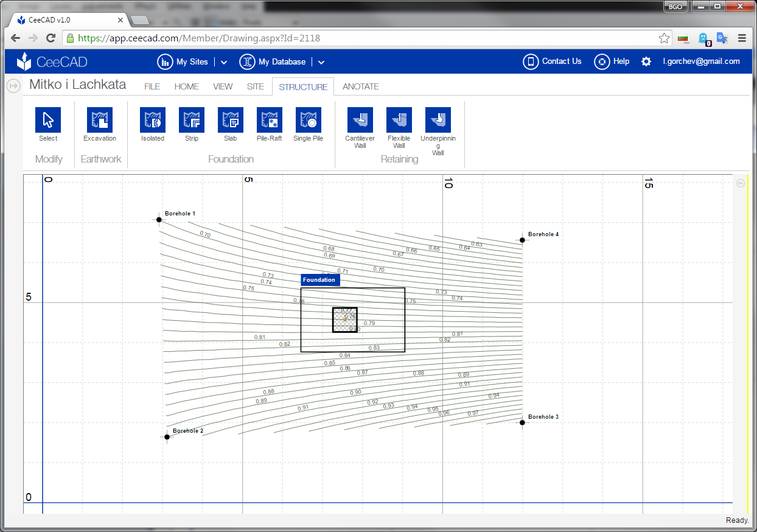Viewport: 757px width, 532px height.
Task: Expand the left side panel arrow
Action: (x=13, y=86)
